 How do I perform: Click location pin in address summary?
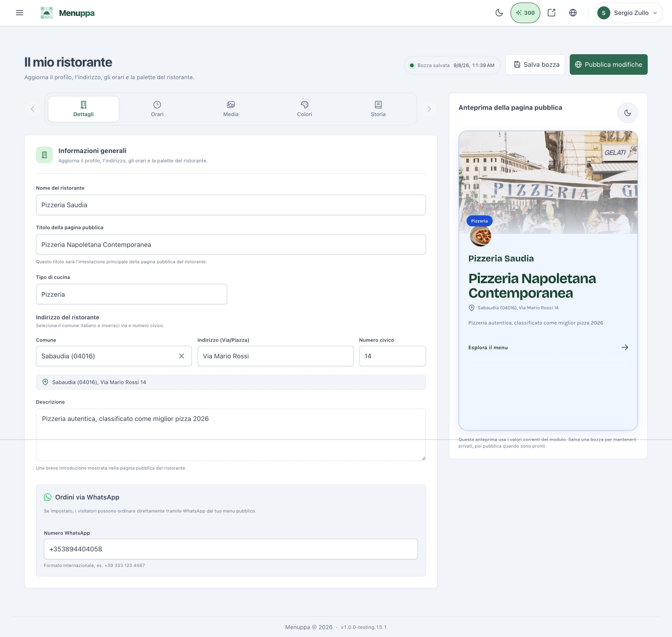coord(45,382)
